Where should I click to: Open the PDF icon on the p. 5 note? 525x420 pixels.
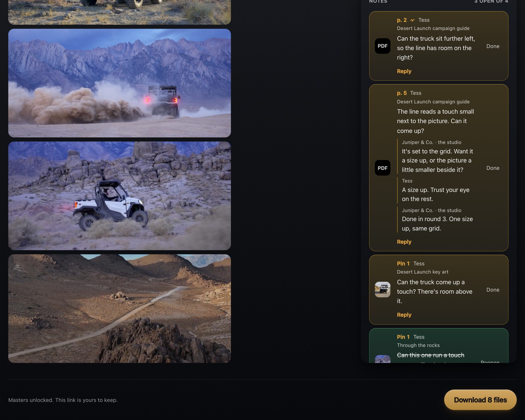click(383, 168)
